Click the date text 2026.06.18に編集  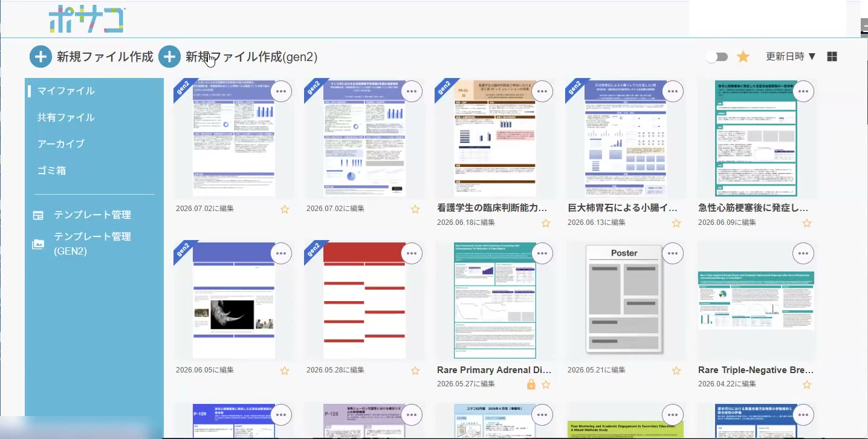tap(466, 223)
